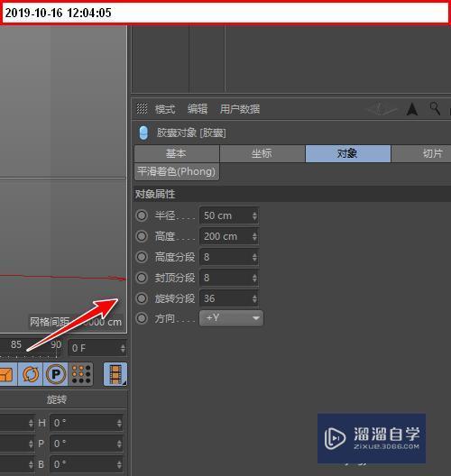Image resolution: width=451 pixels, height=476 pixels.
Task: Click the 高度 stepper arrows
Action: [x=254, y=236]
